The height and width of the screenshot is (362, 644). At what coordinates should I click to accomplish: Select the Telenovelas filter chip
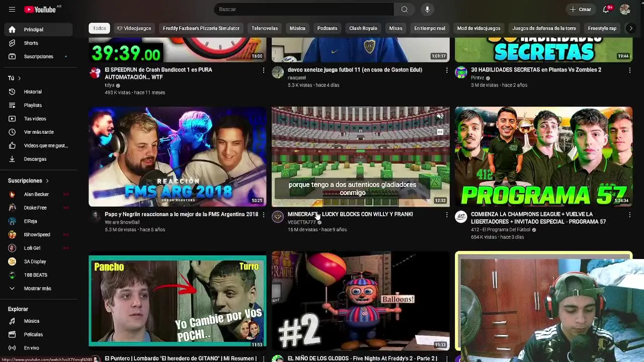tap(265, 29)
